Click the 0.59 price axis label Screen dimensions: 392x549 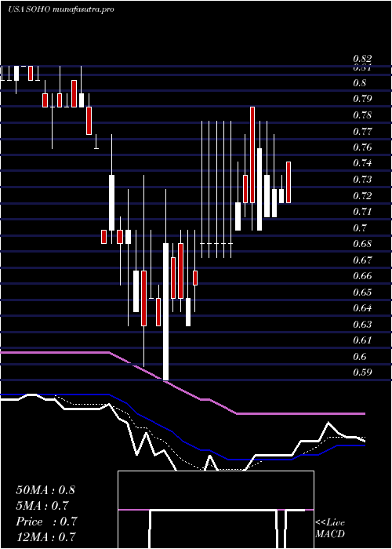(362, 373)
